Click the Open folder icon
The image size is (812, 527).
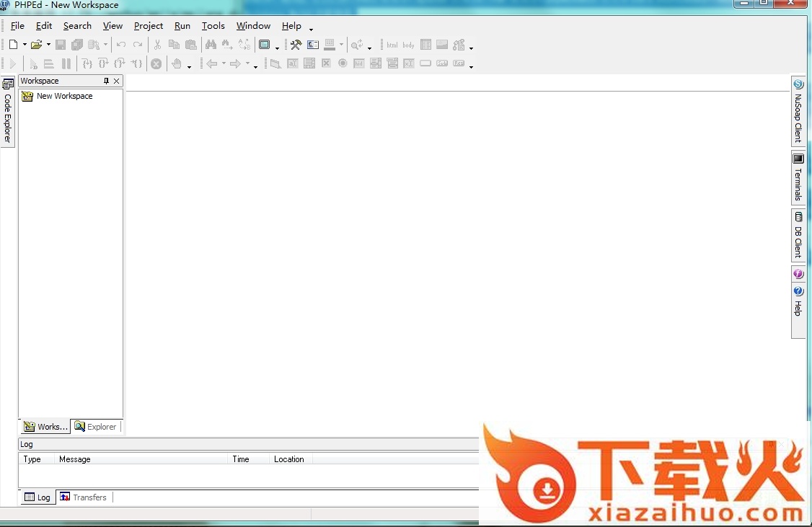[x=36, y=45]
